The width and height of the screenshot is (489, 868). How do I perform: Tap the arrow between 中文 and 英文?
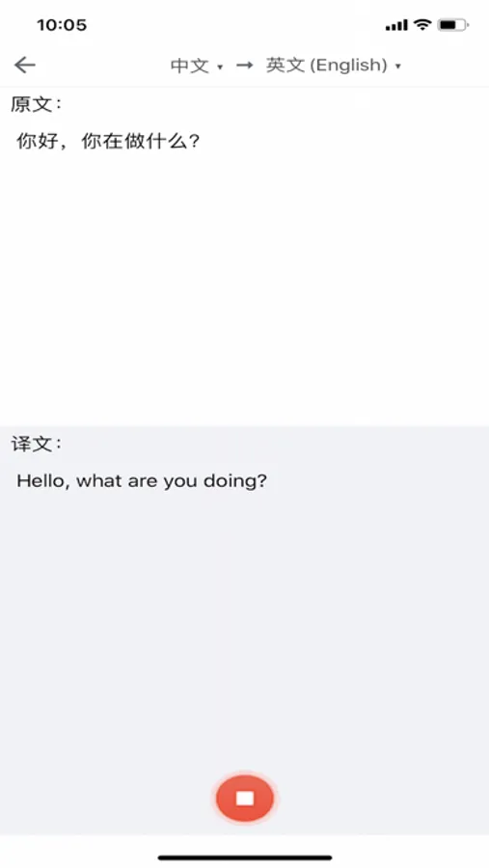244,66
